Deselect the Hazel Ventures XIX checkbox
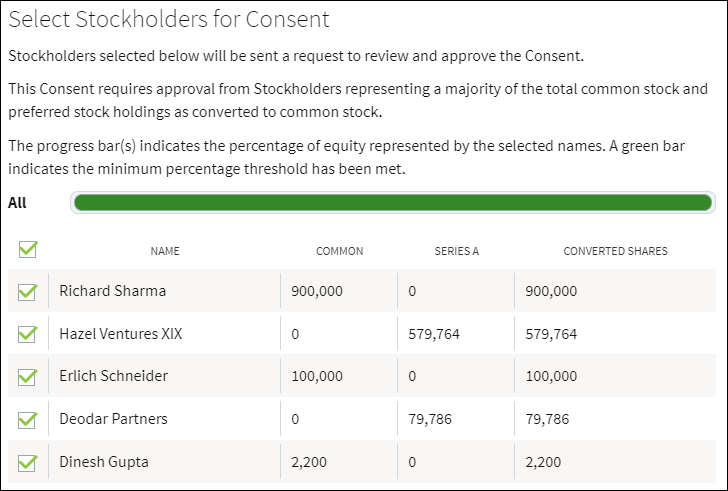This screenshot has width=728, height=491. point(28,334)
